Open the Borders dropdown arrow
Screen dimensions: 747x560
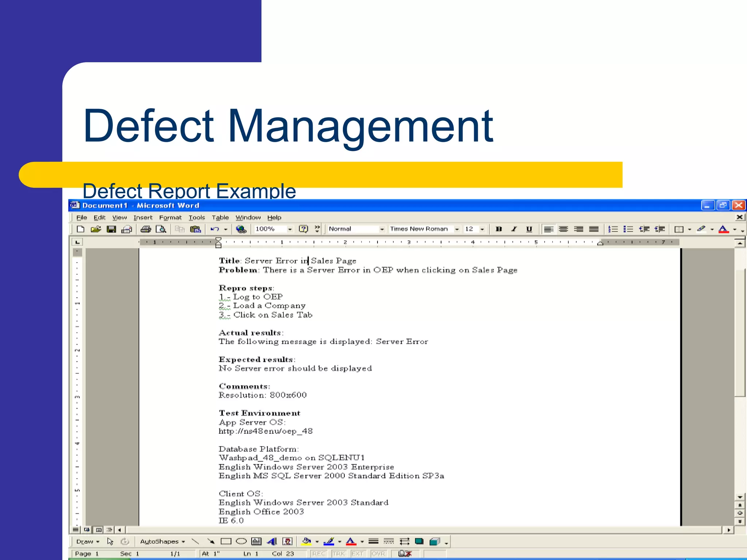pos(690,229)
